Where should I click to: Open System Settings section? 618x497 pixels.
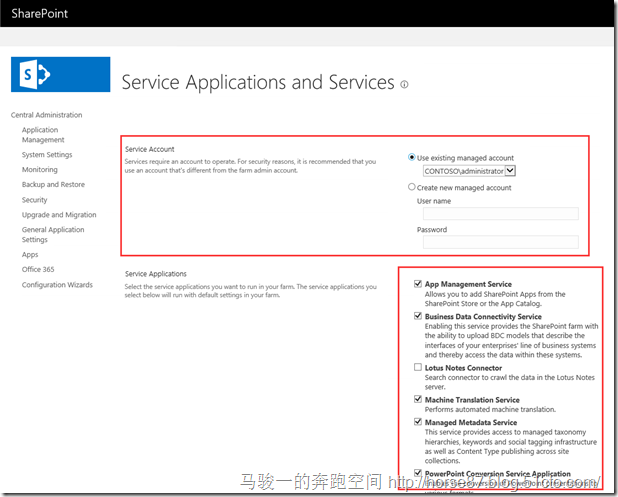click(x=47, y=154)
